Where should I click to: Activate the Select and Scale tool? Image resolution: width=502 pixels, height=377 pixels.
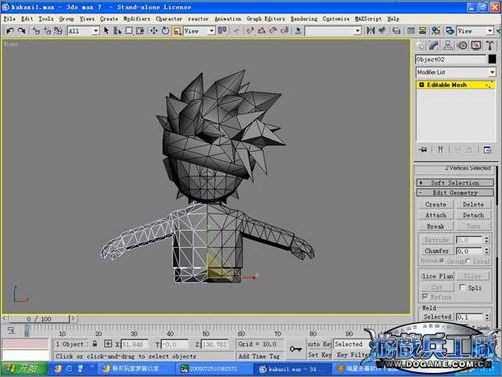tap(177, 31)
